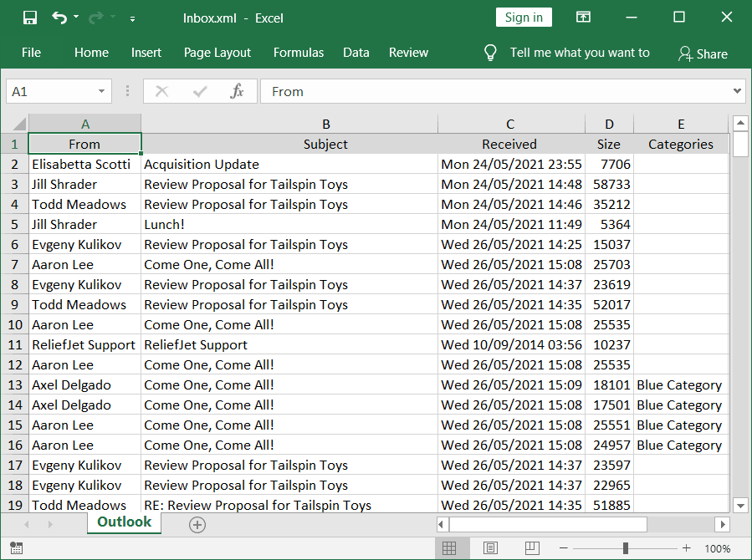Open the Page Layout tab
The image size is (752, 560).
pos(217,53)
